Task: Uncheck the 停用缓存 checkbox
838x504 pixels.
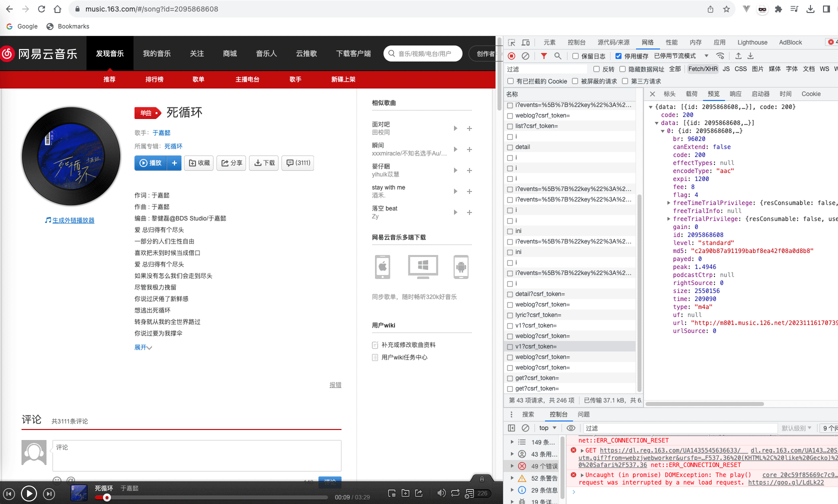Action: [618, 56]
